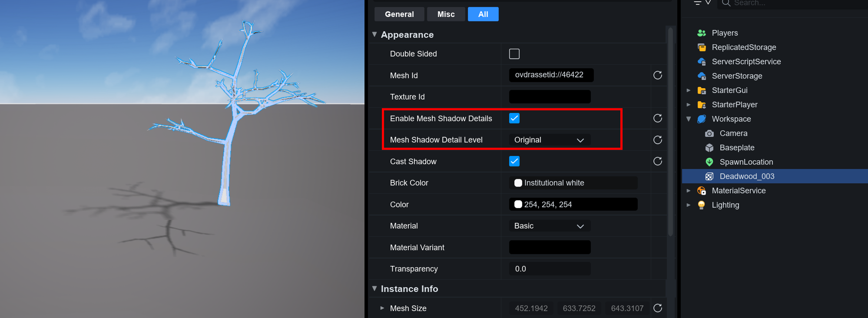This screenshot has width=868, height=318.
Task: Click the Transparency value field
Action: click(549, 269)
